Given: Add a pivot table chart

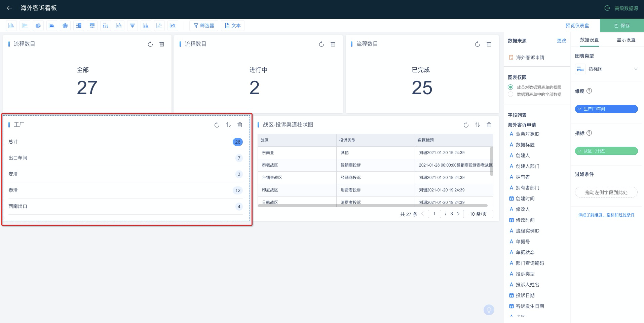Looking at the screenshot, I should tap(92, 26).
